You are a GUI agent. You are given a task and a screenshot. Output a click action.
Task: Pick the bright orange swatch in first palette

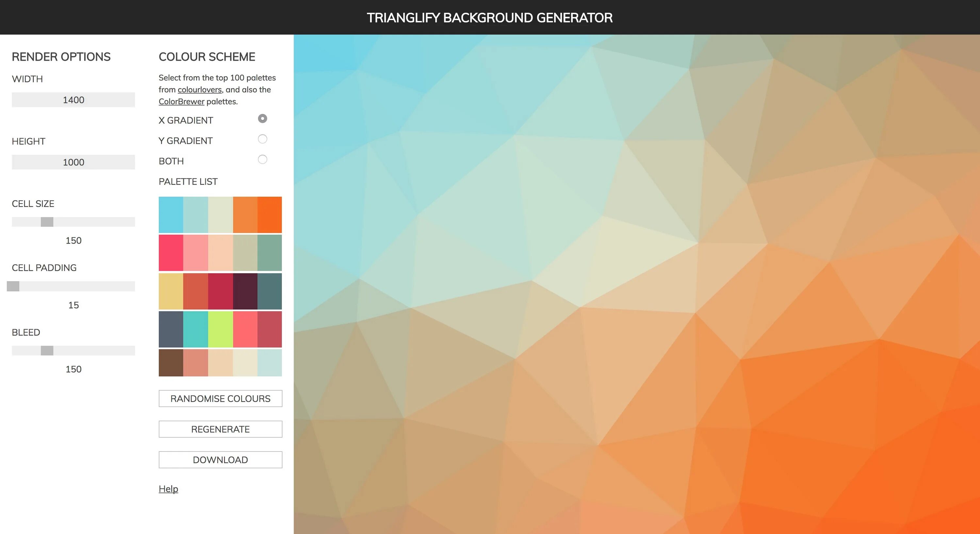pos(269,215)
